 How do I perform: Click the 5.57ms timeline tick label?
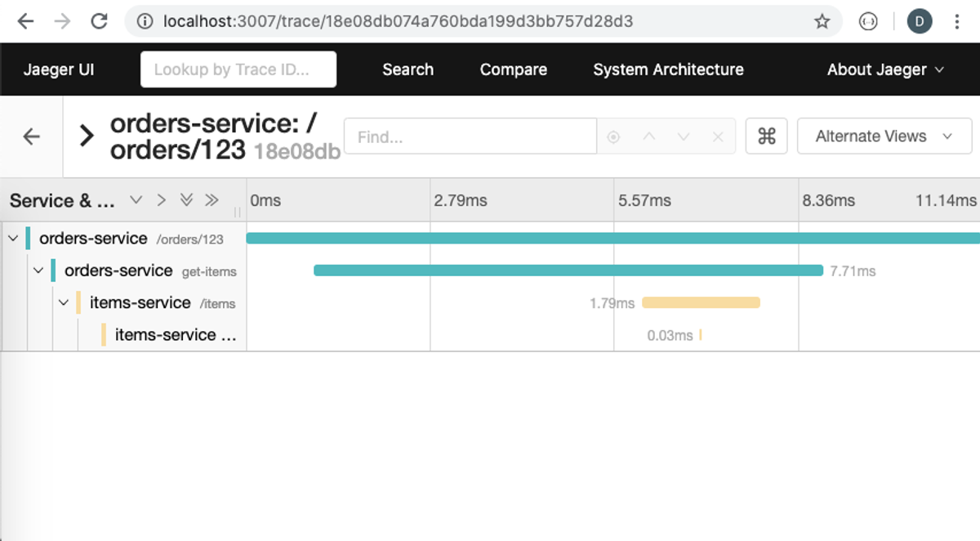pyautogui.click(x=644, y=200)
